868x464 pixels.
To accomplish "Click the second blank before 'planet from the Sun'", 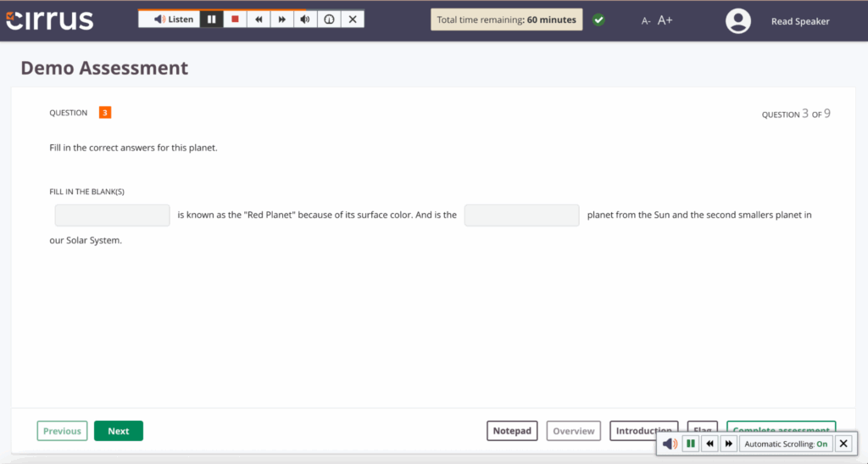I will click(521, 215).
